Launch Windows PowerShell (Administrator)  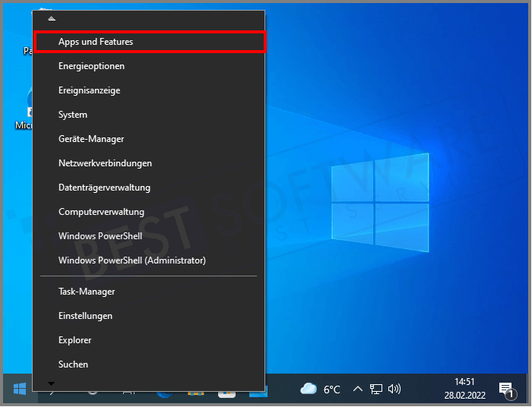point(131,260)
